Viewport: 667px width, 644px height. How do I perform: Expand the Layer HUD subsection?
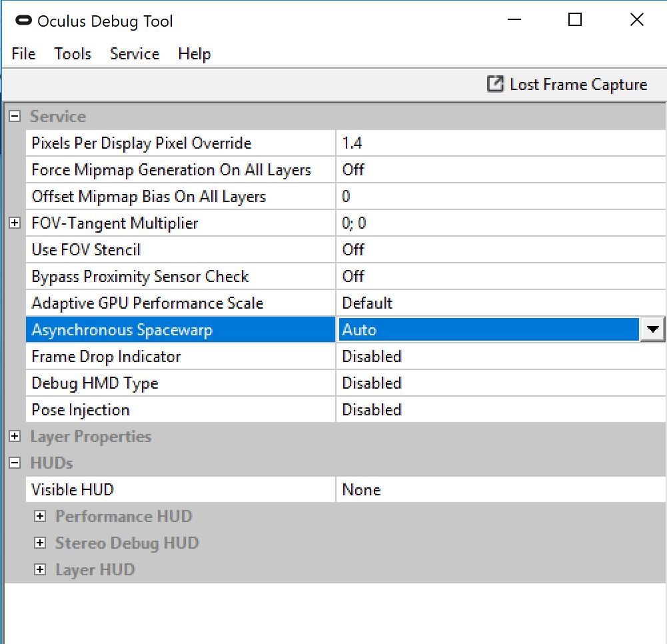41,569
